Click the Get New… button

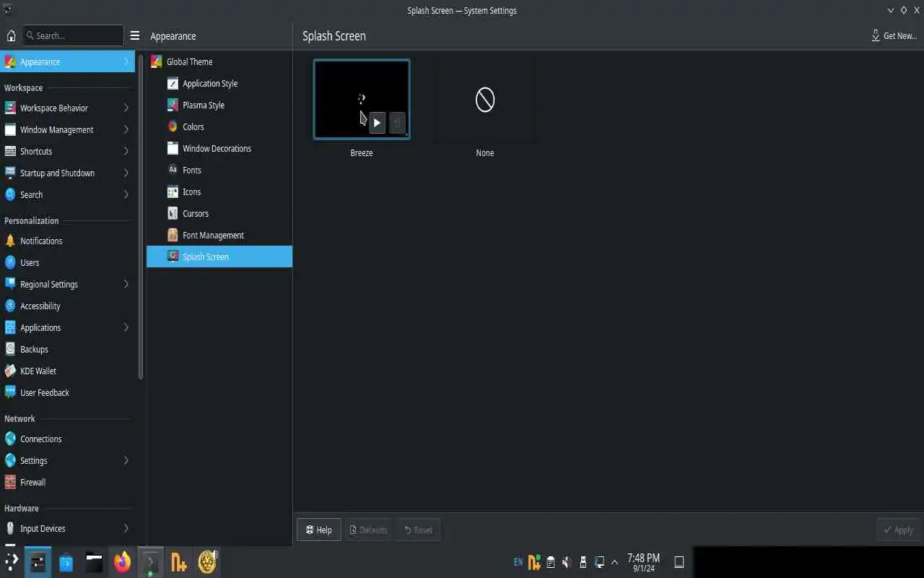click(x=894, y=36)
